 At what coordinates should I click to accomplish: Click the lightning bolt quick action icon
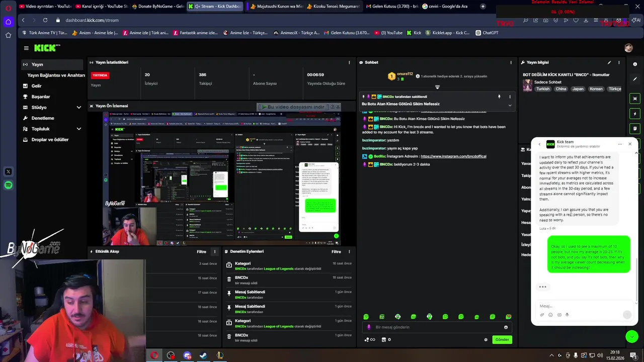[x=635, y=114]
